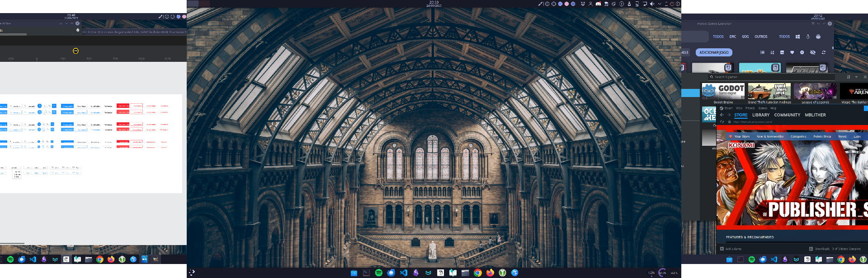This screenshot has height=278, width=868.
Task: Open the LIBRARY tab in Steam
Action: [x=761, y=115]
